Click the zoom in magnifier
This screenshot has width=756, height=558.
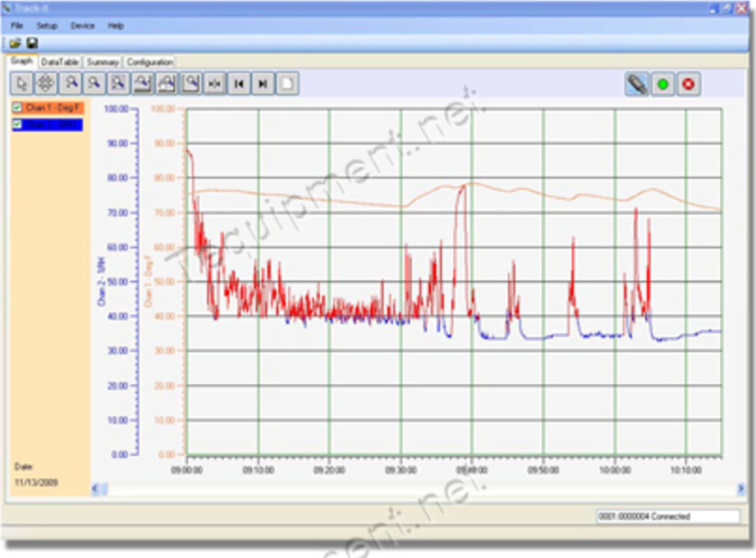[70, 83]
